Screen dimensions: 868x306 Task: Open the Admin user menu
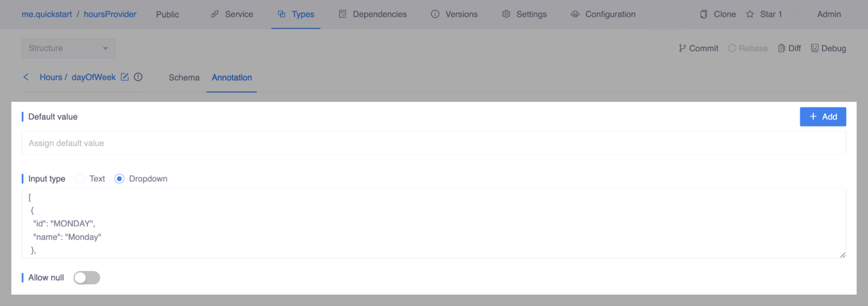pyautogui.click(x=829, y=14)
